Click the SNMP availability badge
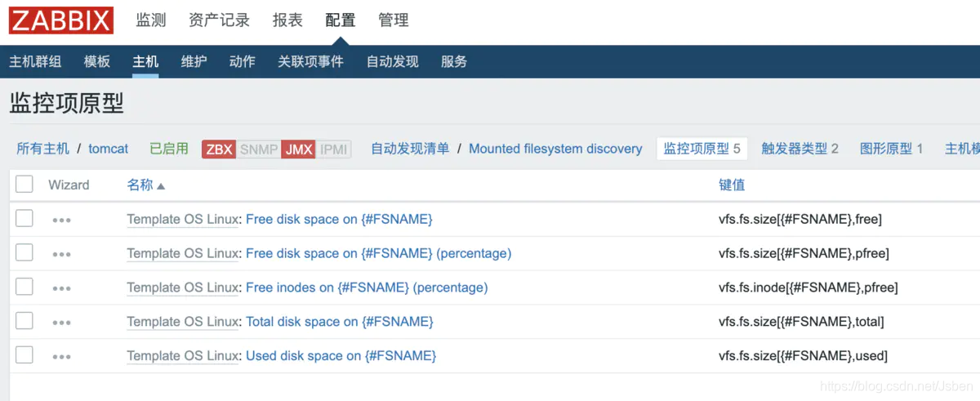Screen dimensions: 980x401 pyautogui.click(x=259, y=149)
